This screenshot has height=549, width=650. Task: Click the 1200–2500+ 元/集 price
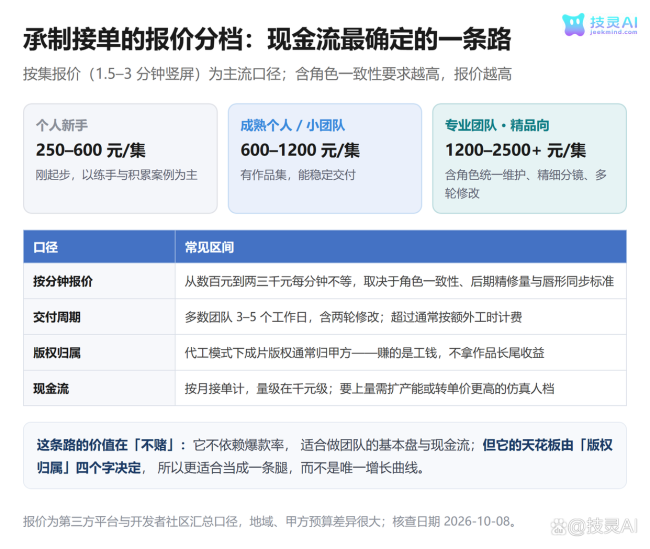pyautogui.click(x=516, y=150)
